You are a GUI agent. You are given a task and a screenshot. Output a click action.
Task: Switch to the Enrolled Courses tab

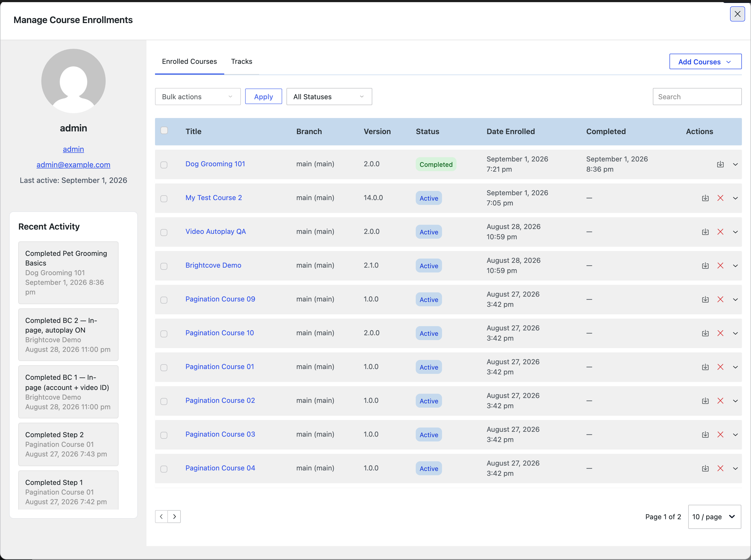point(189,62)
